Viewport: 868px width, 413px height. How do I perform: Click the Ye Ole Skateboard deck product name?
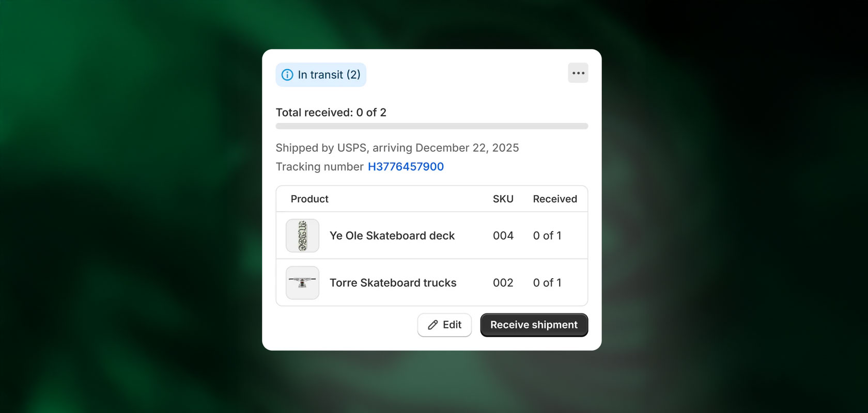[392, 235]
